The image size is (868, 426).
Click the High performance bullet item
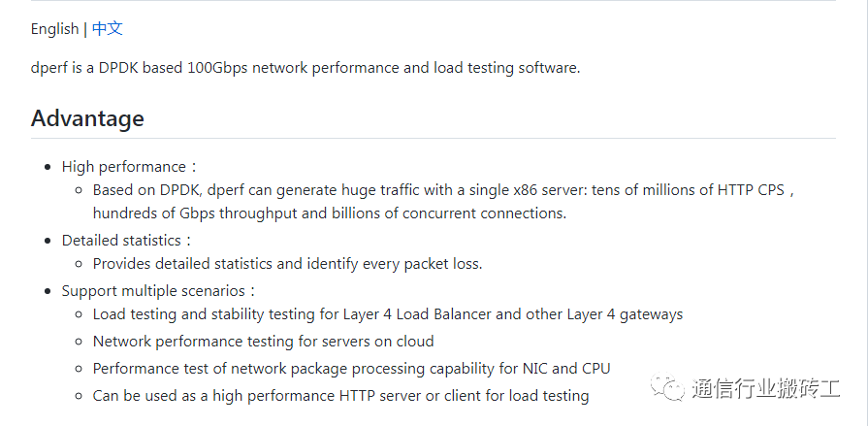[129, 167]
